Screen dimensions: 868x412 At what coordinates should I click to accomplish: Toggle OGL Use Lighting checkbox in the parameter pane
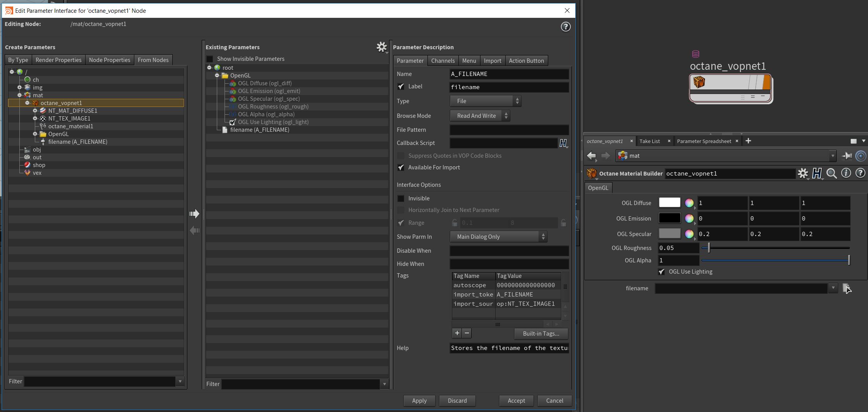[662, 272]
